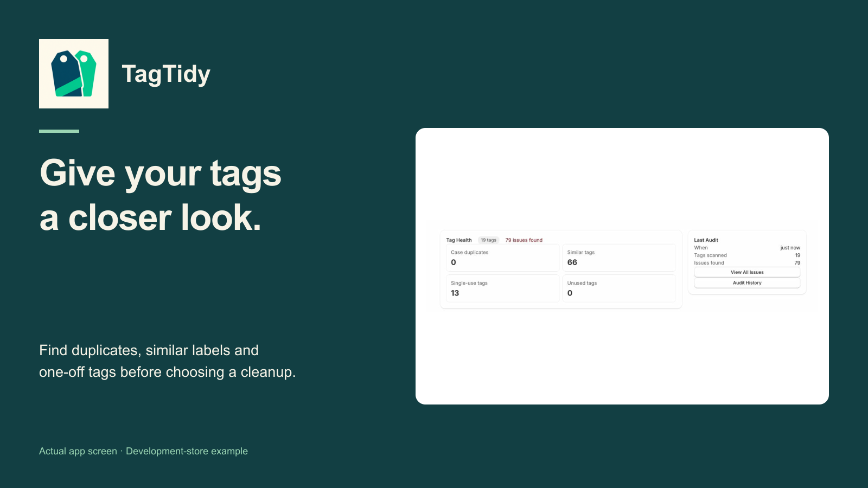Click the TagTidy title text

pos(166,74)
